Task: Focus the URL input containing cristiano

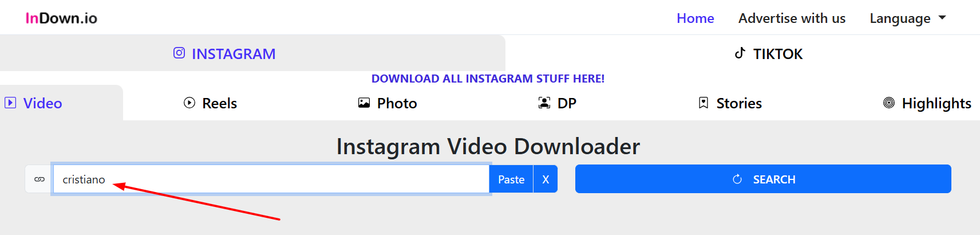Action: 271,179
